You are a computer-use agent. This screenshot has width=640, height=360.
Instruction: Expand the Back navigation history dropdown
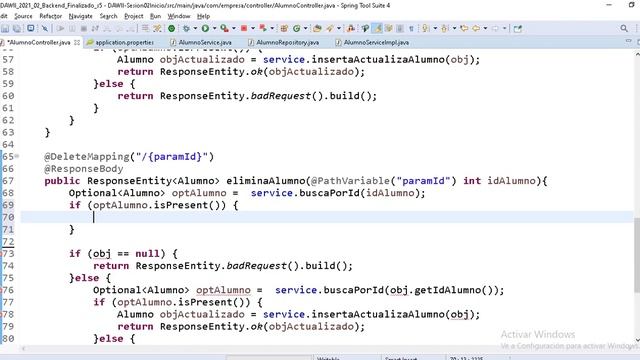(485, 29)
